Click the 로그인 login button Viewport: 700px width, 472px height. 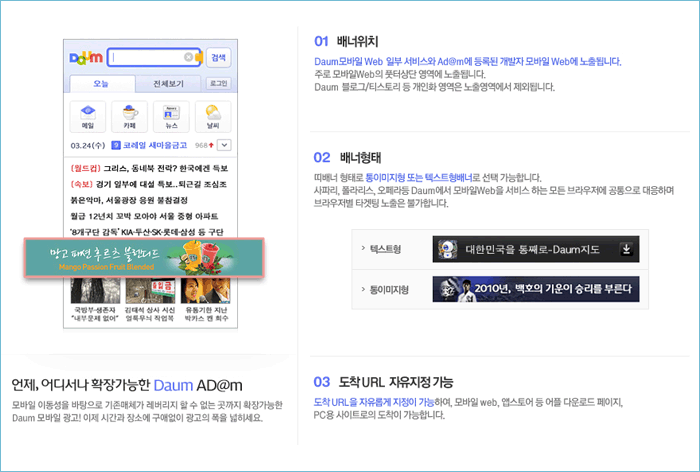[x=218, y=84]
